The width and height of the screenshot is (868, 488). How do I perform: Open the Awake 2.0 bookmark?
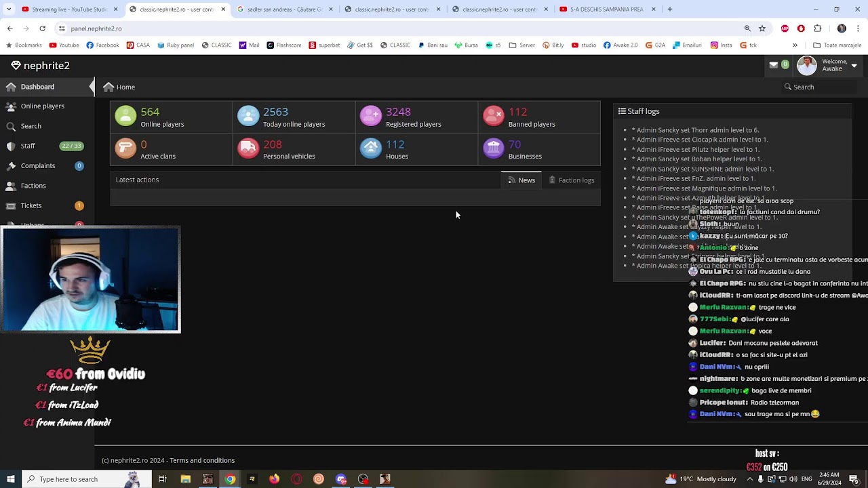(x=620, y=45)
